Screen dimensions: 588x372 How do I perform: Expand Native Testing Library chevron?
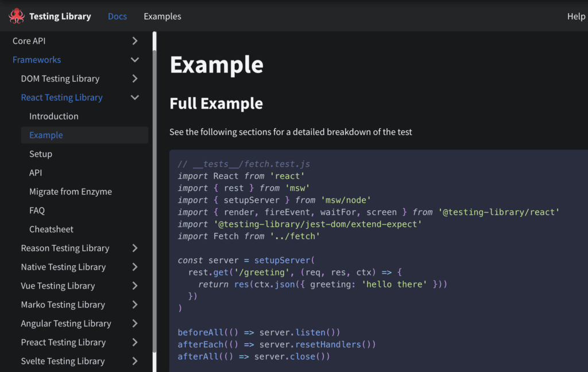coord(135,267)
